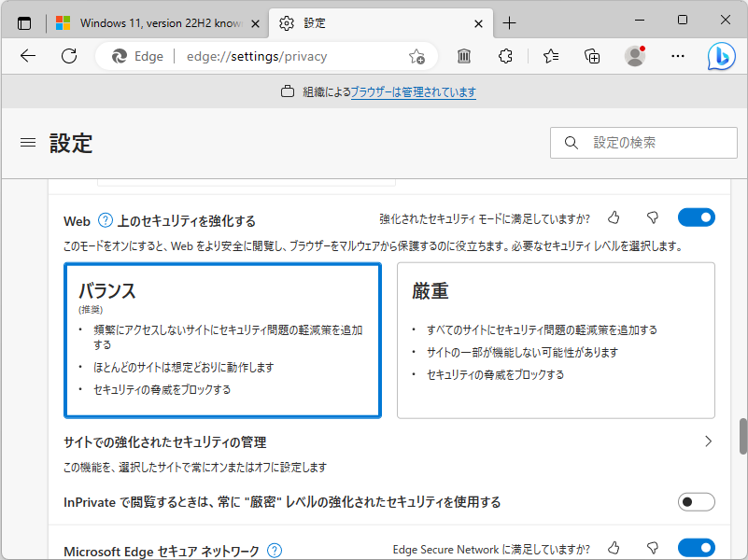
Task: Click the profile avatar icon
Action: tap(634, 57)
